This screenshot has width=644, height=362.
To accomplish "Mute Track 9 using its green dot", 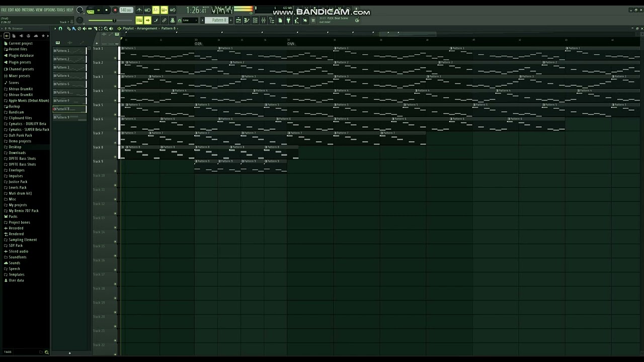I will pyautogui.click(x=115, y=171).
